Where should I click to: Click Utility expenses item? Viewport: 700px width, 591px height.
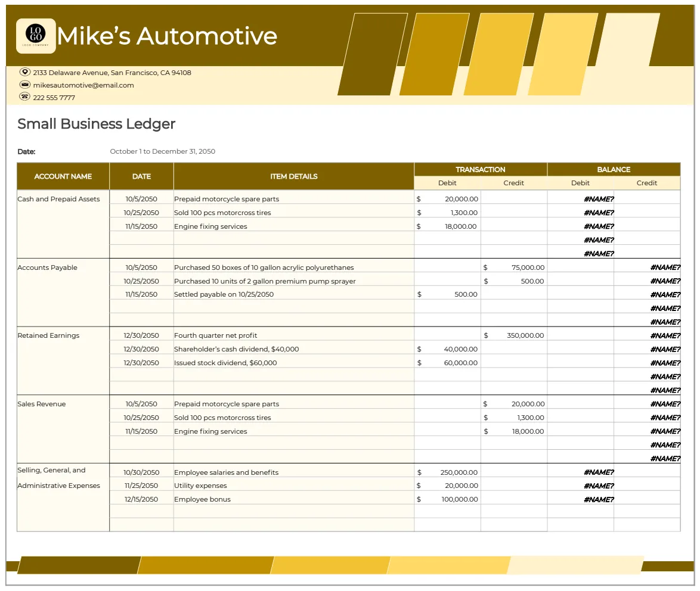[x=200, y=486]
